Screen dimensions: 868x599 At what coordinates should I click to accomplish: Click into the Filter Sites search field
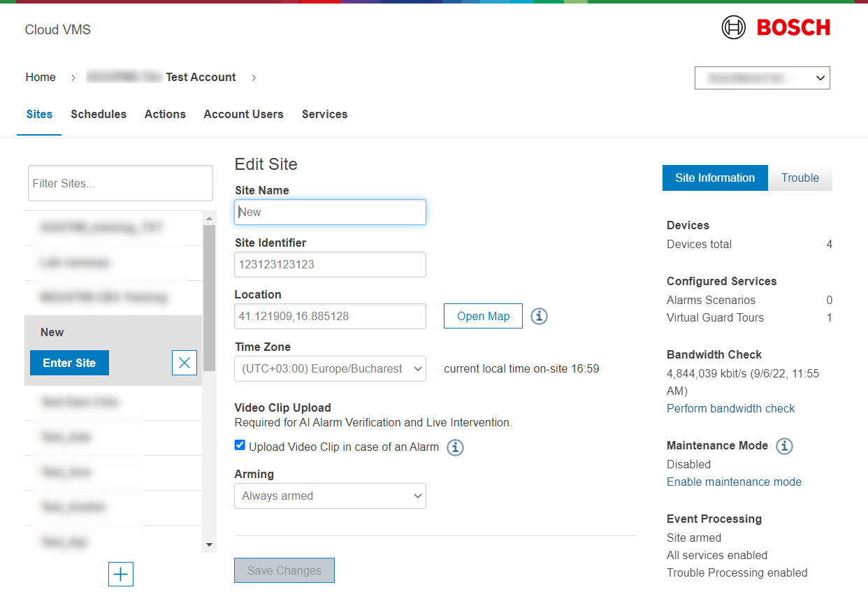120,183
